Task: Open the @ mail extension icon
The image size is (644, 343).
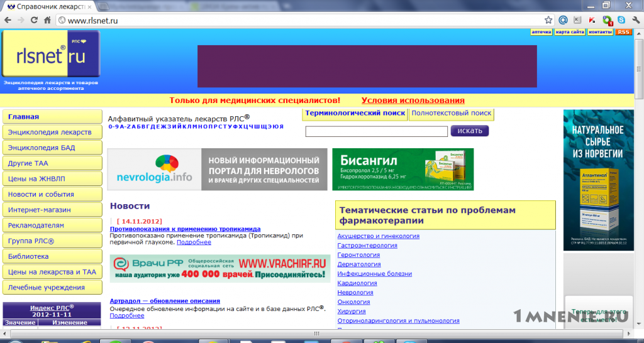Action: coord(563,19)
